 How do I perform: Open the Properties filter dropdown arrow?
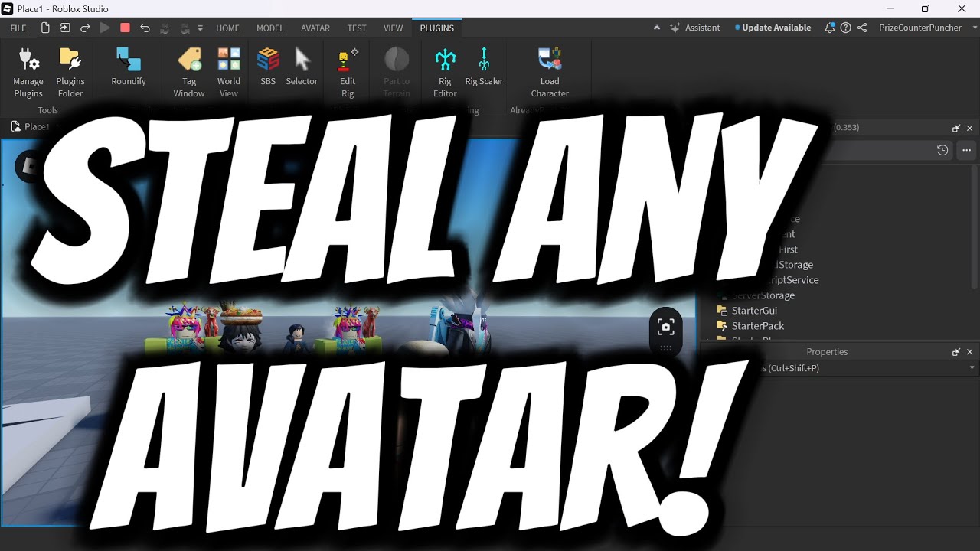[x=972, y=368]
